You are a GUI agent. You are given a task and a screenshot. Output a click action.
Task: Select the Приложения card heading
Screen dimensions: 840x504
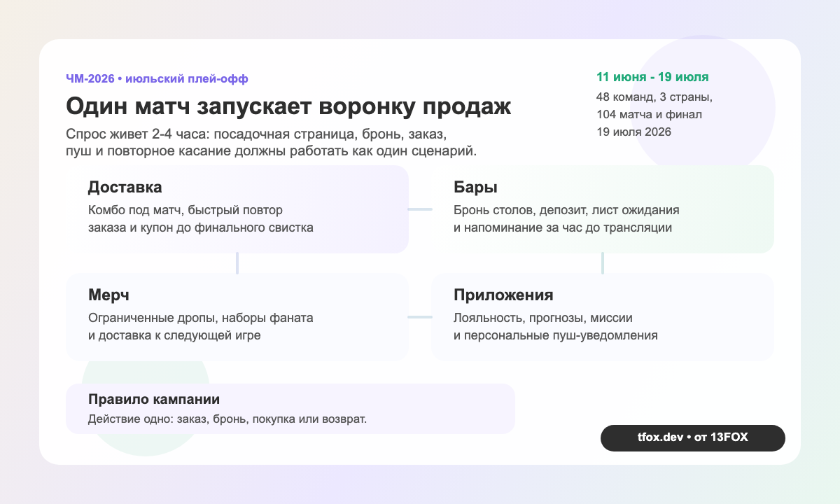(503, 294)
